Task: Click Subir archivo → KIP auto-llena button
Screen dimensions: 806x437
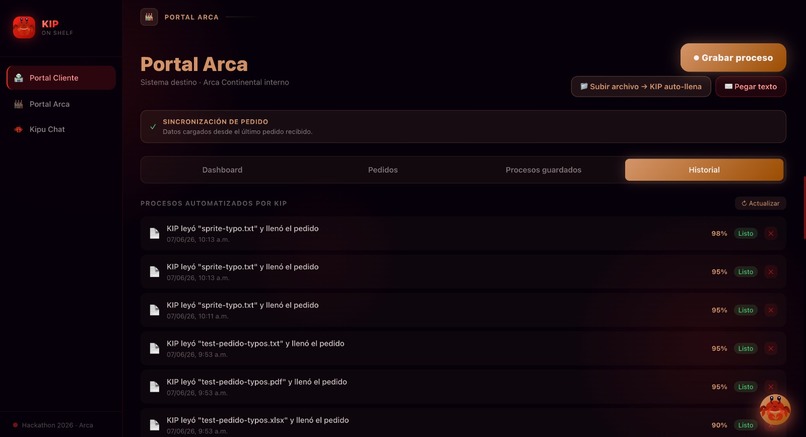Action: click(640, 86)
